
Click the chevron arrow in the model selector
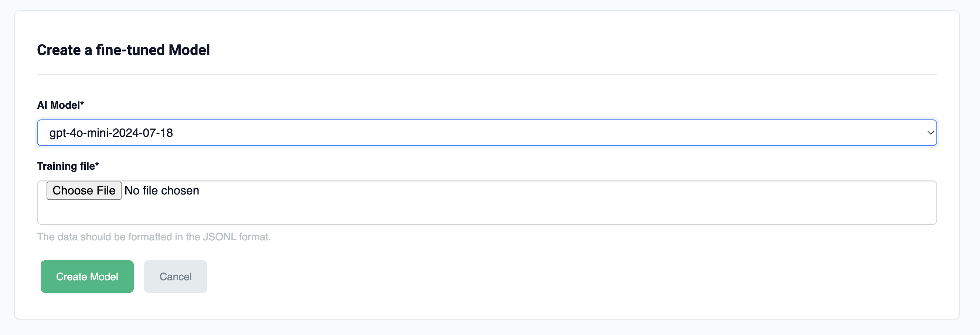[930, 133]
